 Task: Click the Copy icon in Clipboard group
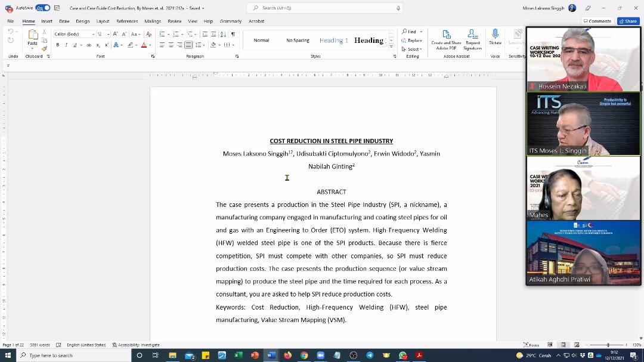click(x=44, y=41)
